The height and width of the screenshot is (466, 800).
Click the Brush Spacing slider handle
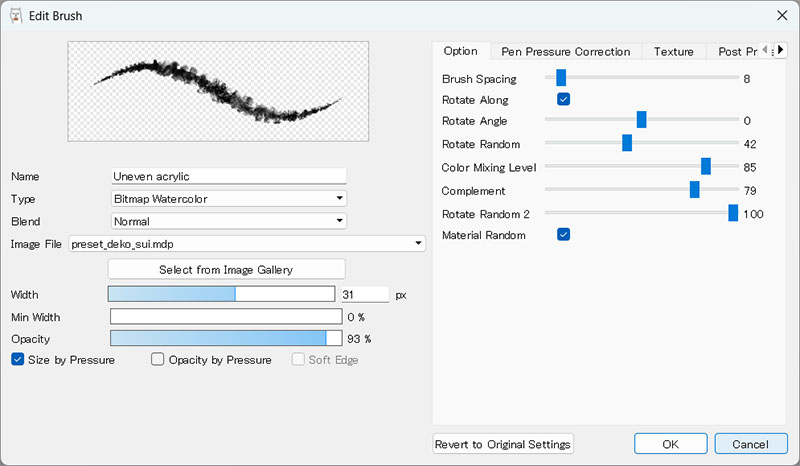561,78
